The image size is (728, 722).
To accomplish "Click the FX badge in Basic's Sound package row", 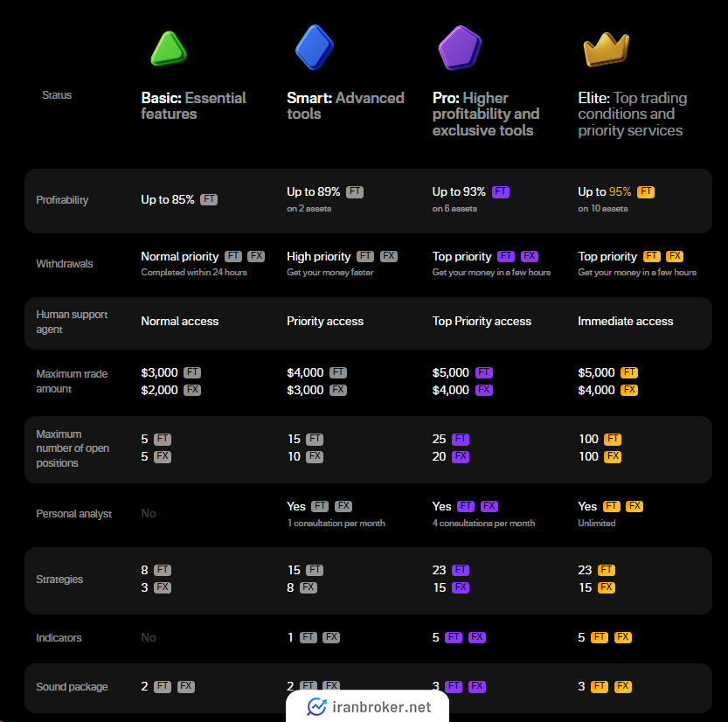I will (185, 686).
